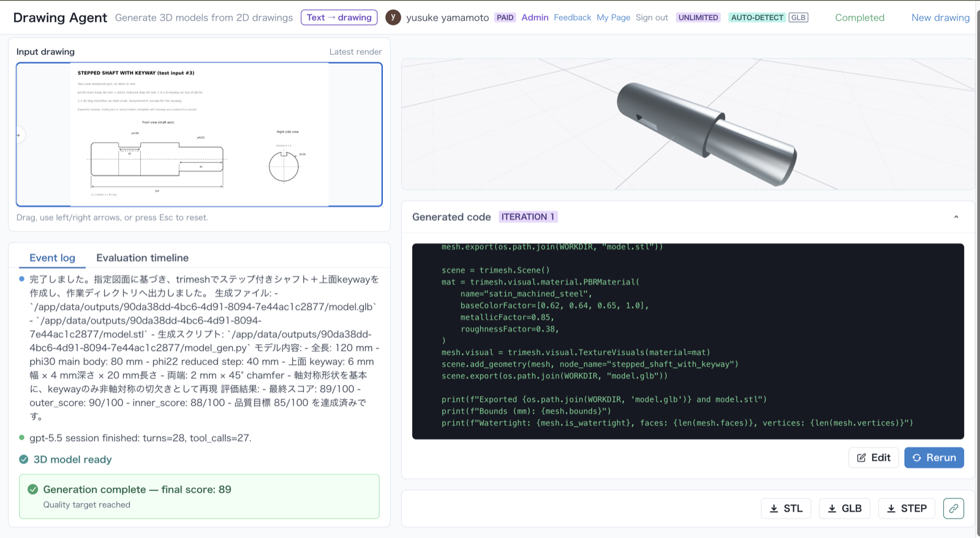Click the GLB format badge
The height and width of the screenshot is (538, 980).
point(798,17)
